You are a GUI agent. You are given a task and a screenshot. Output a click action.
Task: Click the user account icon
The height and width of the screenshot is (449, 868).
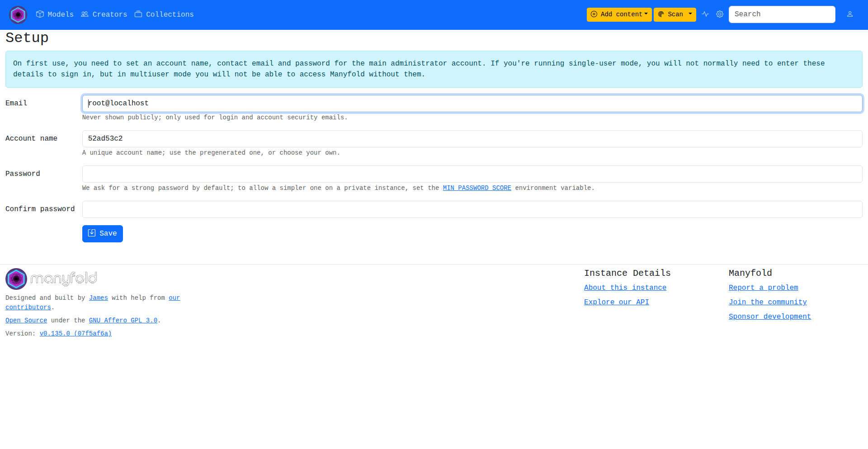coord(850,14)
